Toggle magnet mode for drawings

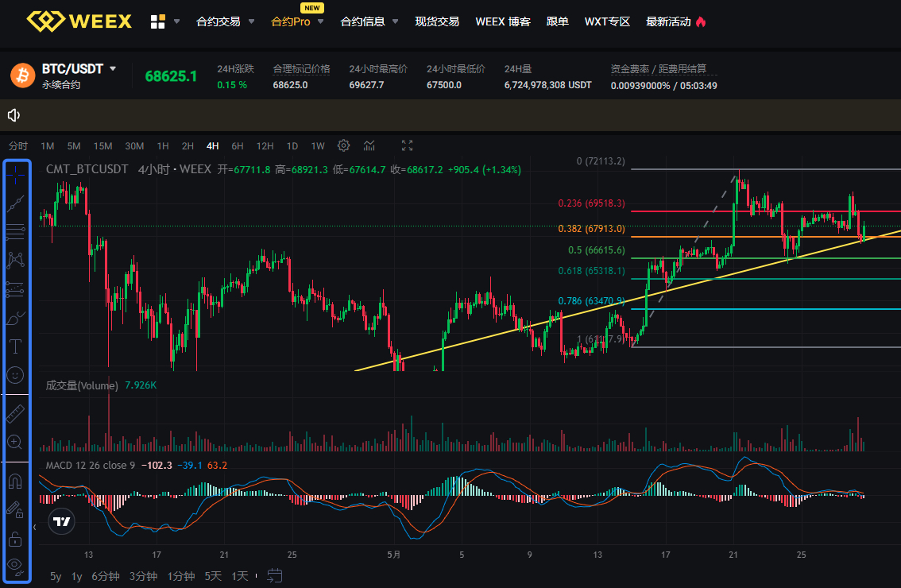(x=16, y=481)
